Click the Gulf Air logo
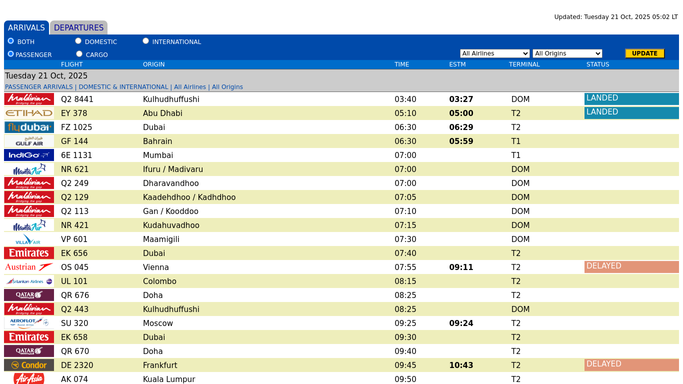683x384 pixels. pos(29,141)
